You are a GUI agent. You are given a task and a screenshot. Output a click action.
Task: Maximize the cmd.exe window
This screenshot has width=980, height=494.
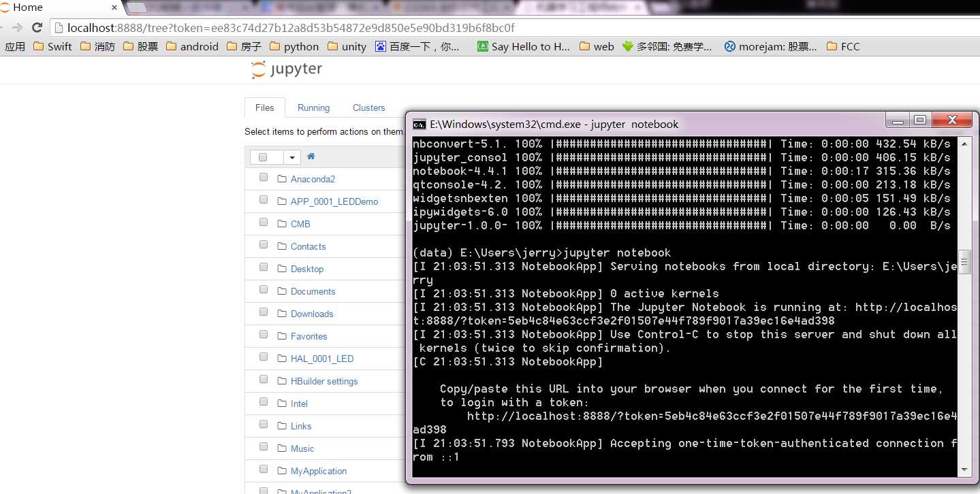920,120
